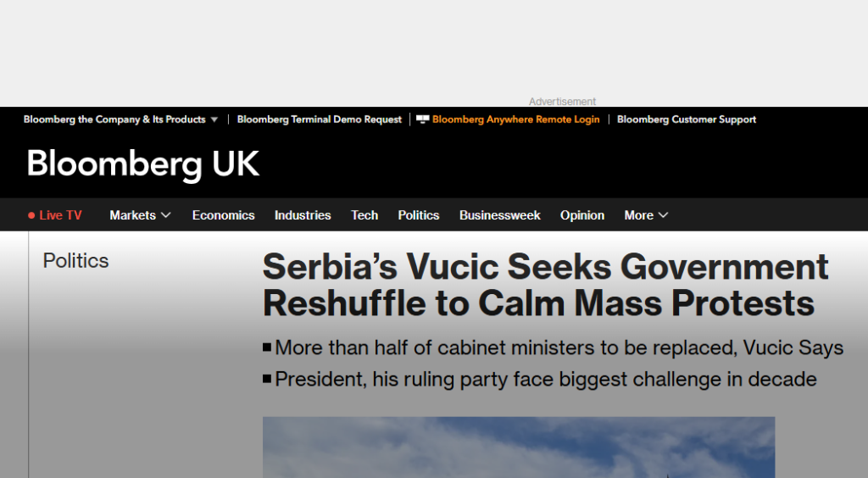Click Bloomberg Terminal Demo Request link
The image size is (868, 478).
click(x=320, y=119)
